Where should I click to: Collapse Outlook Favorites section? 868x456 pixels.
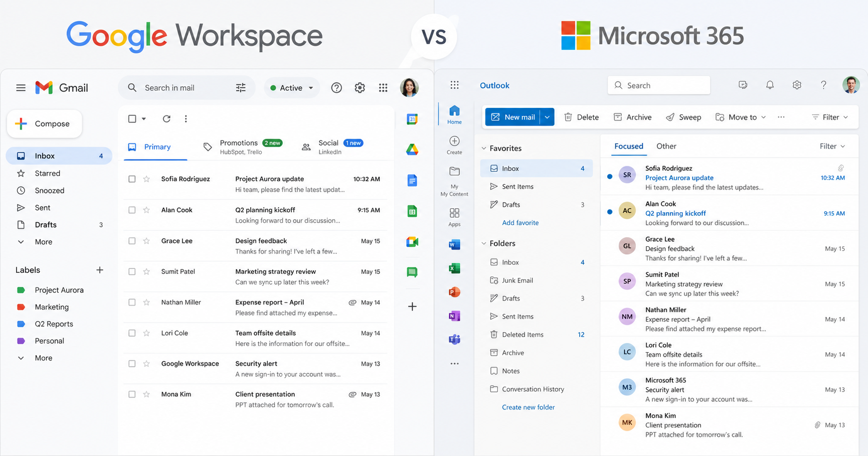pyautogui.click(x=484, y=148)
